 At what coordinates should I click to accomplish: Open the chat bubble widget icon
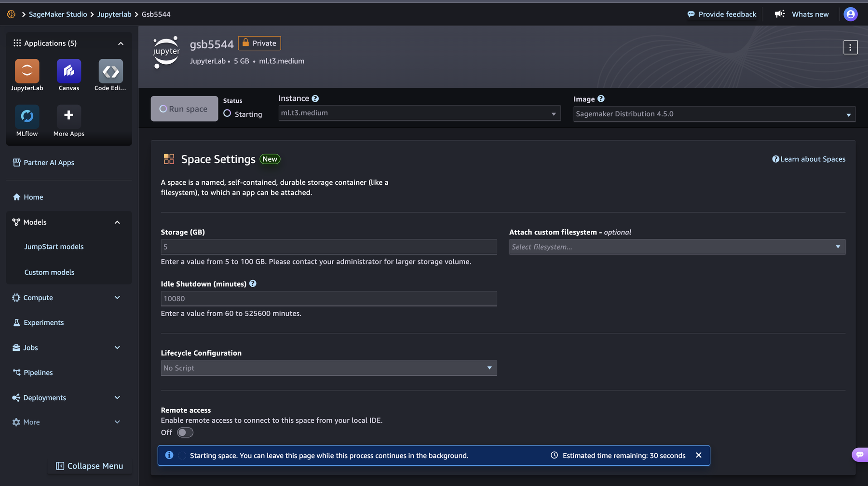point(860,455)
